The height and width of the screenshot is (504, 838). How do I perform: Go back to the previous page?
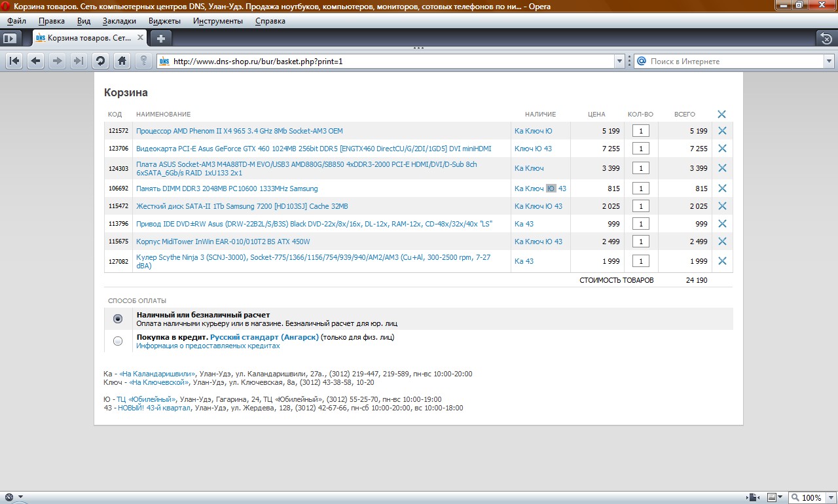36,61
